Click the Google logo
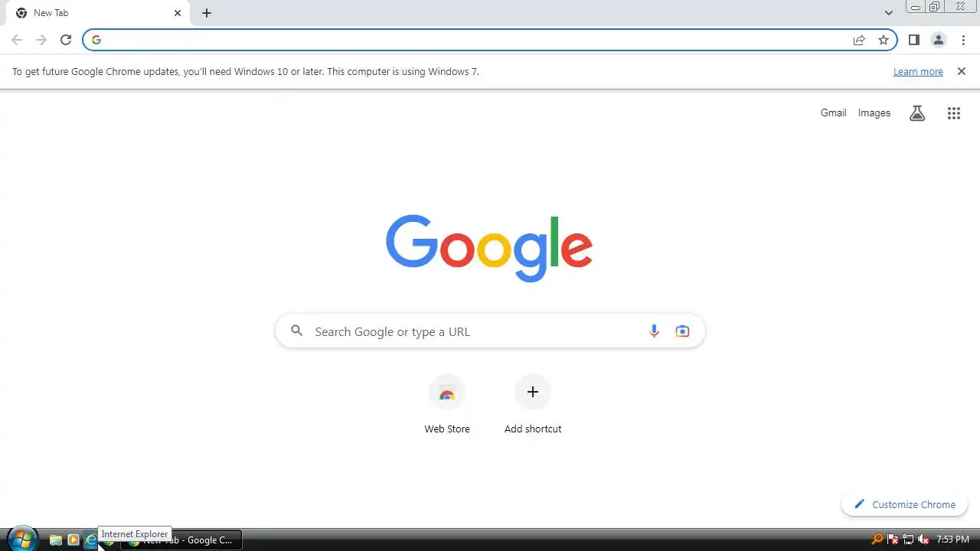The width and height of the screenshot is (980, 551). (489, 248)
